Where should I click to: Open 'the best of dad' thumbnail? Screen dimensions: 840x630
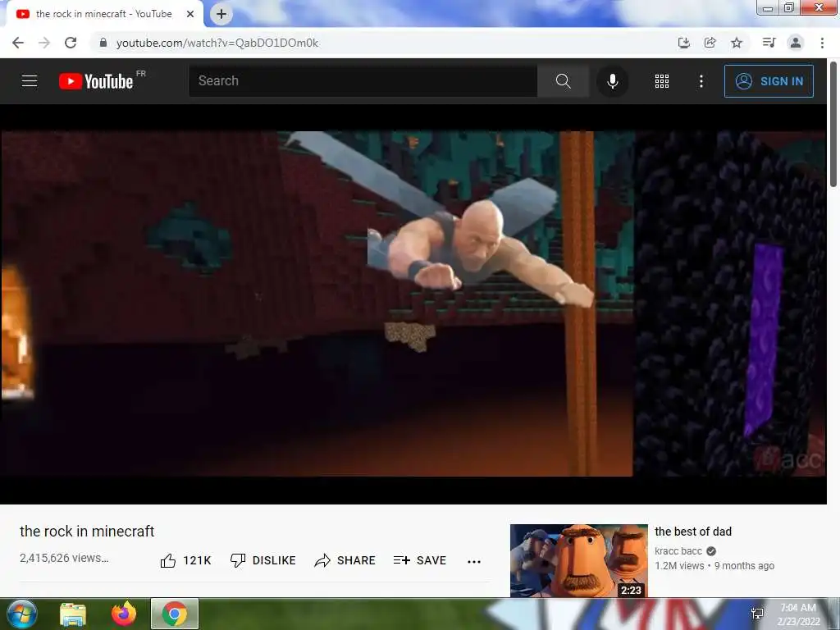point(578,561)
